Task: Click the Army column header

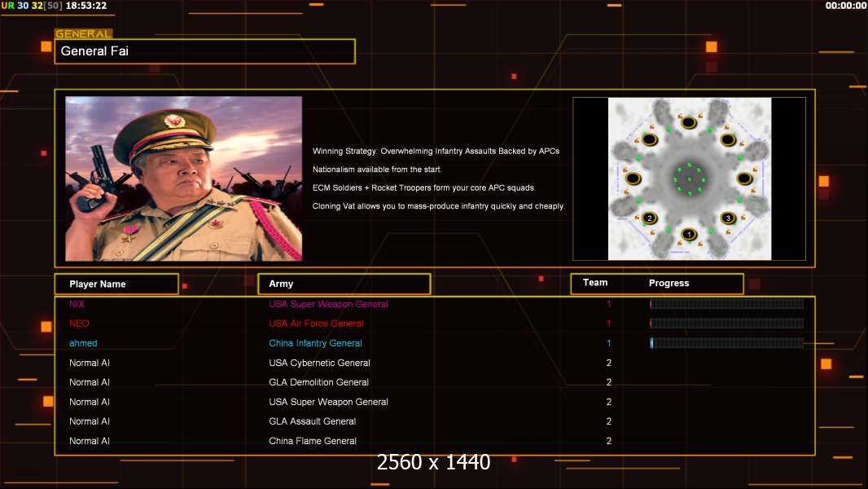Action: point(344,284)
